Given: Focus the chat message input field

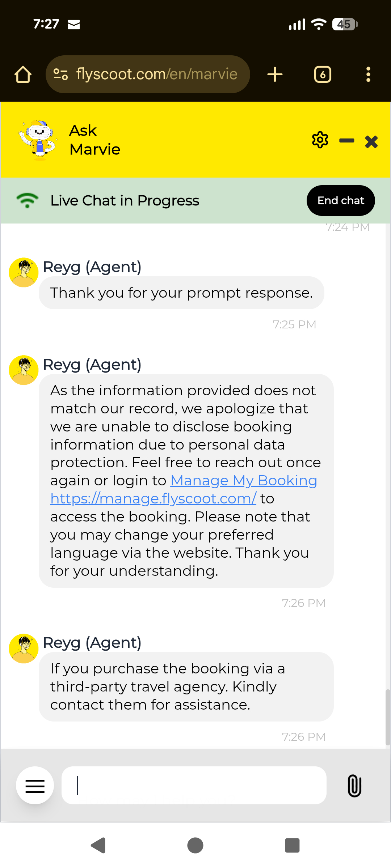Looking at the screenshot, I should pos(194,786).
